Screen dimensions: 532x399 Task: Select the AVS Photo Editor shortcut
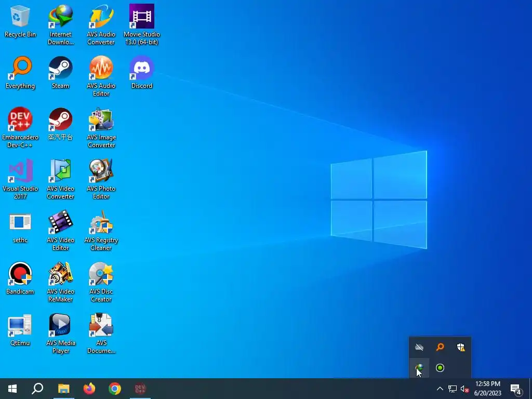click(x=101, y=179)
